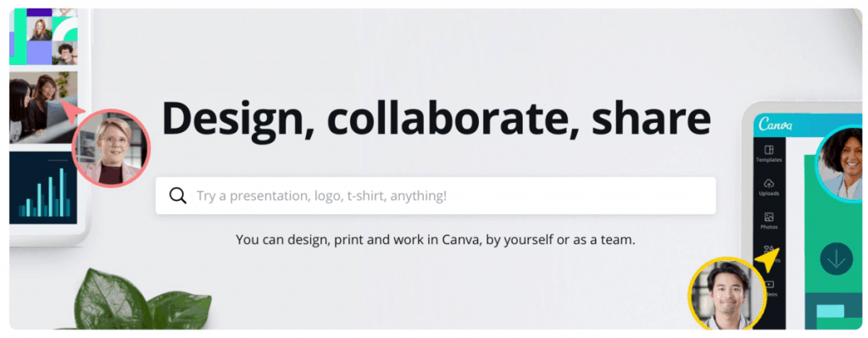The image size is (868, 338).
Task: Select the yellow-ringed avatar of smiling man
Action: point(727,295)
